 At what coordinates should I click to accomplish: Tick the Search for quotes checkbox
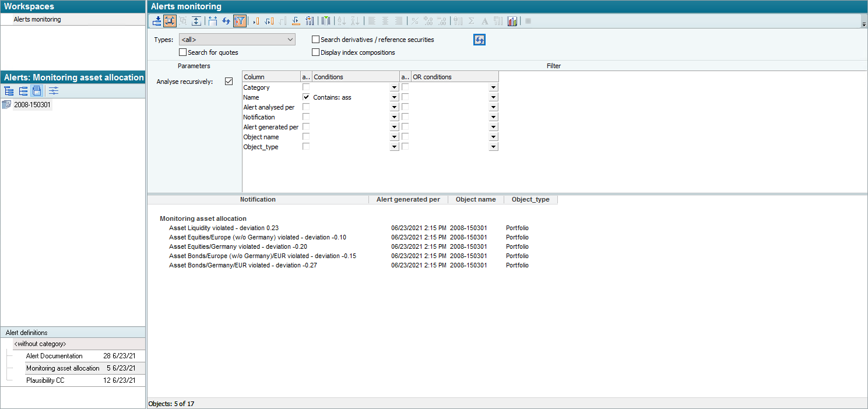click(x=183, y=52)
